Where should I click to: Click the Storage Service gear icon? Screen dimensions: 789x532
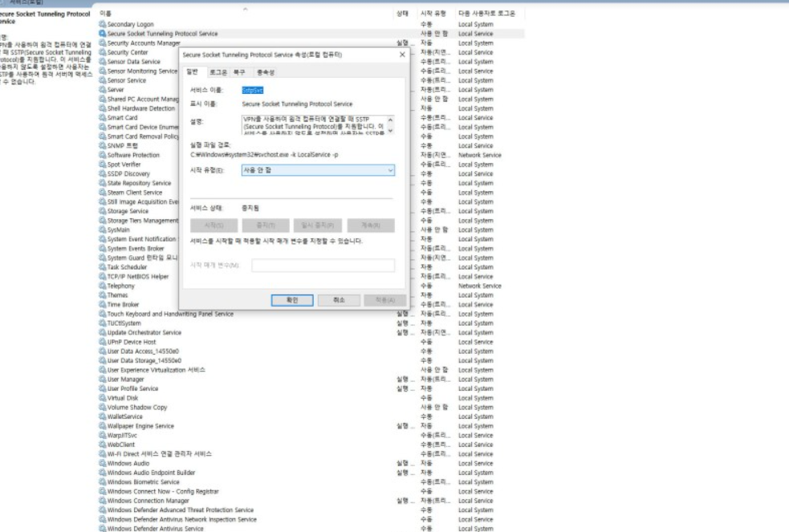(103, 211)
